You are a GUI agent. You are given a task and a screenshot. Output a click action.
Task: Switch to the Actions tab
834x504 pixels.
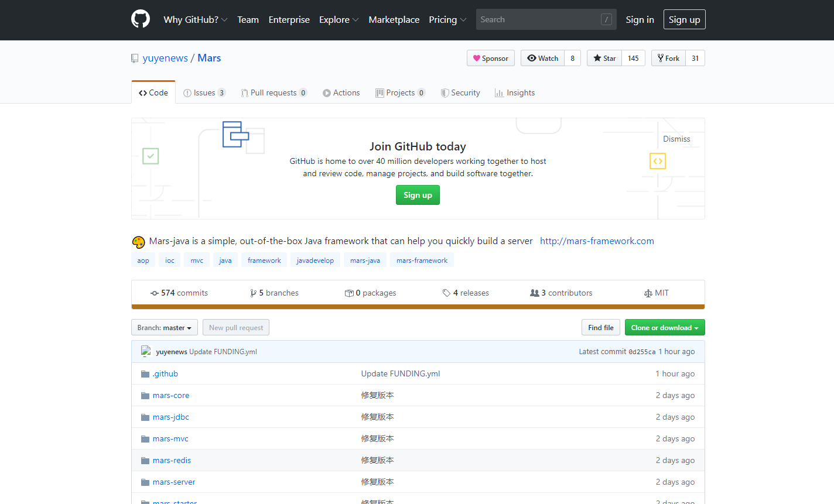coord(341,92)
